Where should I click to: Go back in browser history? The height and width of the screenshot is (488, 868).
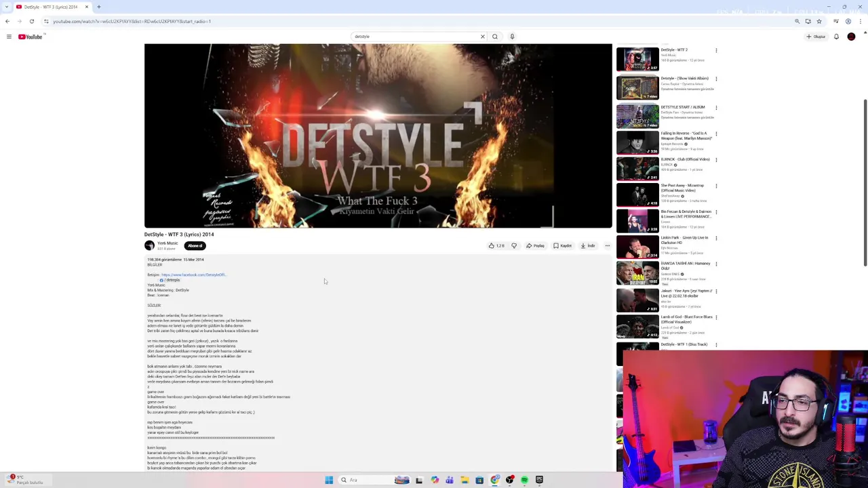pyautogui.click(x=7, y=21)
